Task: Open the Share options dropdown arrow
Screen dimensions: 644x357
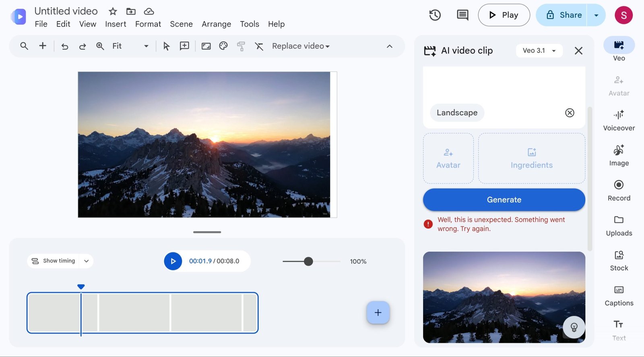Action: point(596,15)
